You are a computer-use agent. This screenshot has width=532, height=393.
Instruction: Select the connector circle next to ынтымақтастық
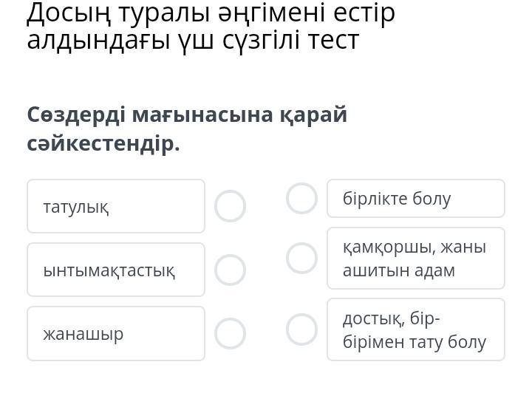point(230,270)
